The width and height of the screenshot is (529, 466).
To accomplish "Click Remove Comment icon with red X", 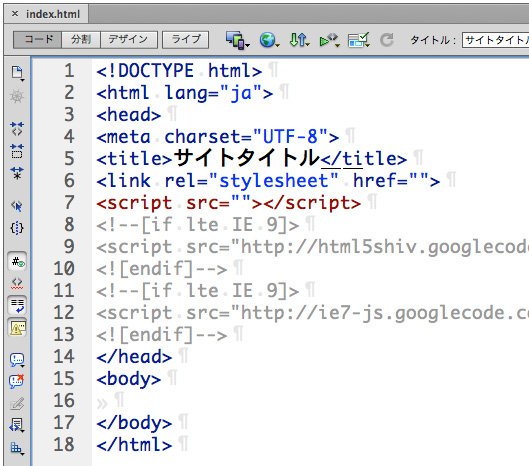I will point(17,381).
